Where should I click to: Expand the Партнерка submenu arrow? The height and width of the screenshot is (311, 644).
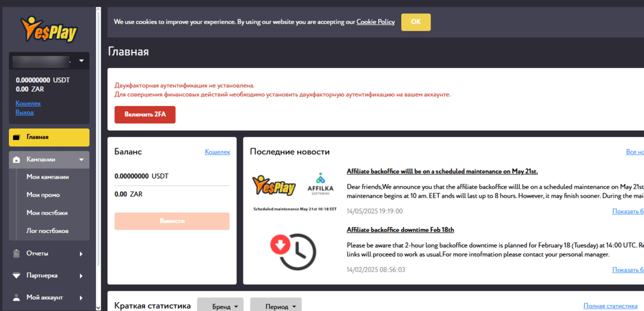pos(81,276)
